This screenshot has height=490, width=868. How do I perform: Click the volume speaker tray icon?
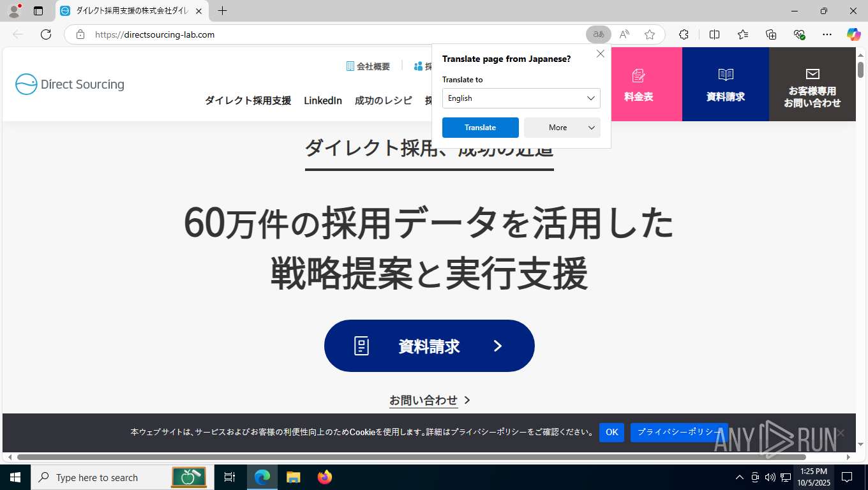click(770, 477)
